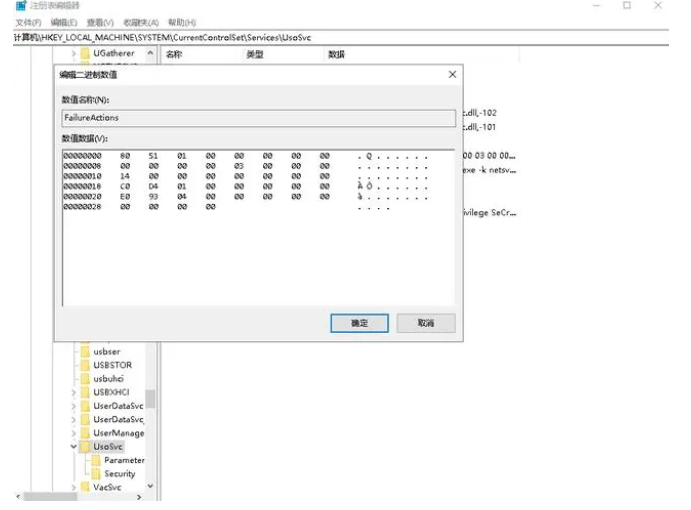Click the 取消 button in dialog
The width and height of the screenshot is (691, 510).
(x=426, y=323)
